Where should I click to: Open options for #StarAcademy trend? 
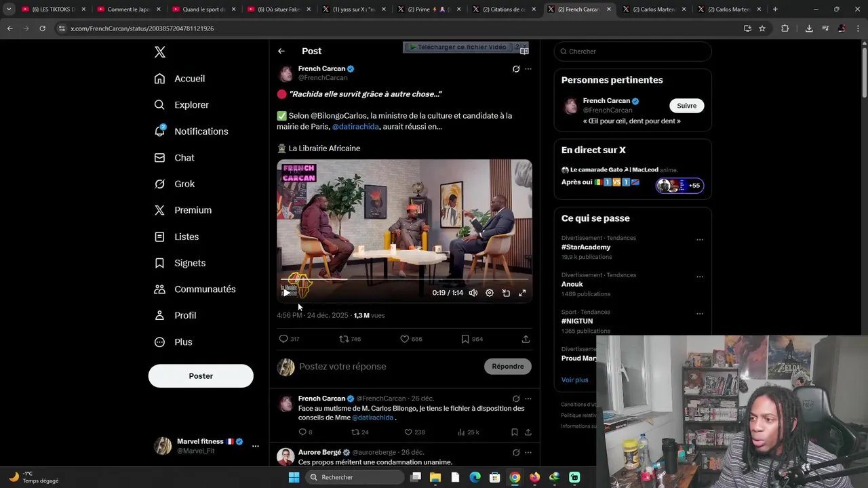(700, 240)
